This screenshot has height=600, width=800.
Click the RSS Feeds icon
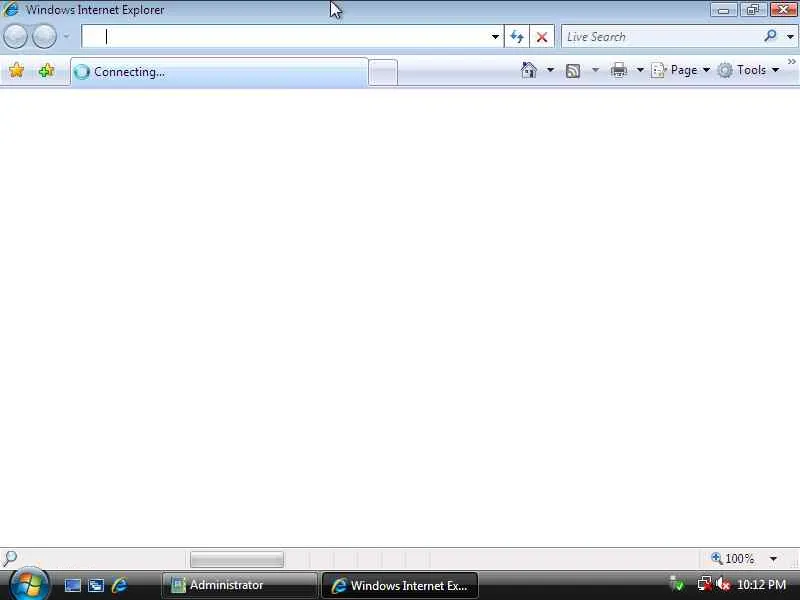(x=573, y=70)
